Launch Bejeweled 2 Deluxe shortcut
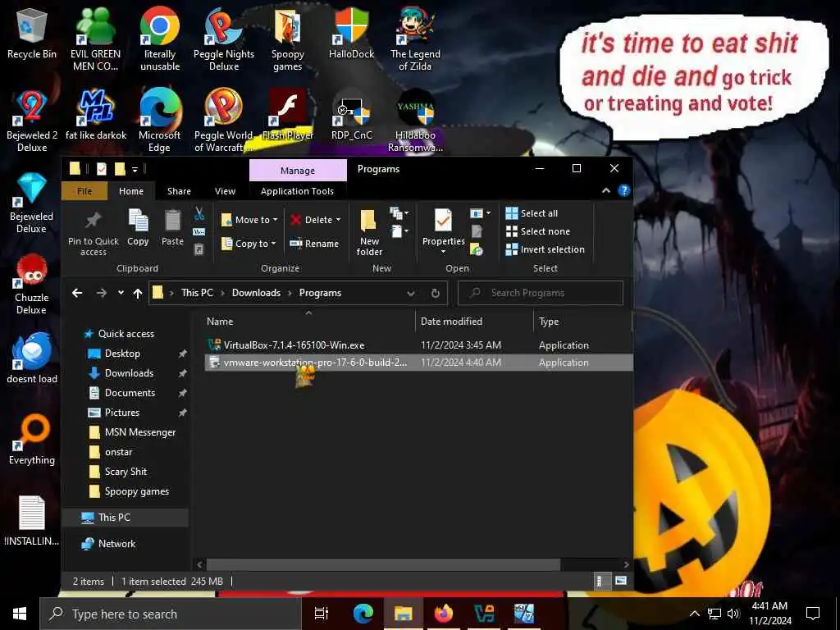 point(32,120)
